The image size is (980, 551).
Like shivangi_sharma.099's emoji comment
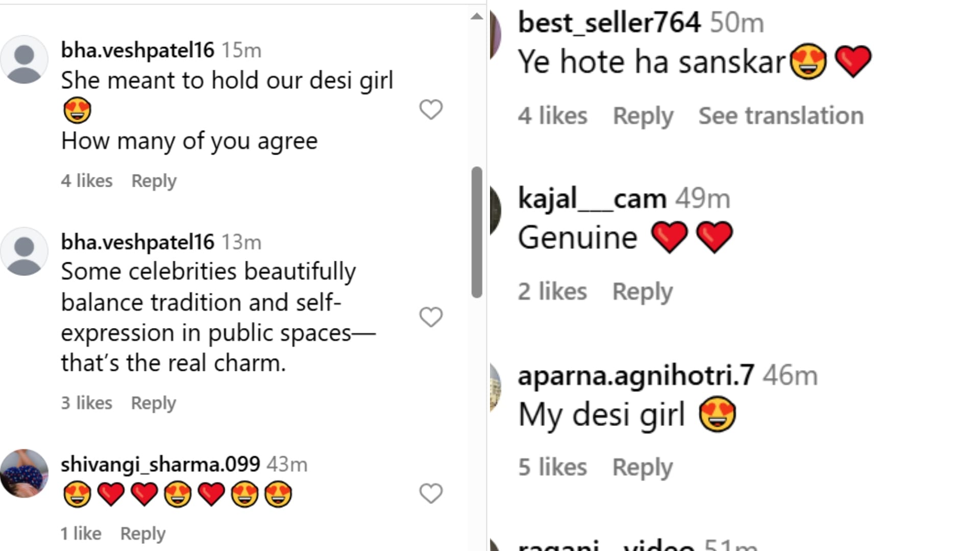click(431, 493)
